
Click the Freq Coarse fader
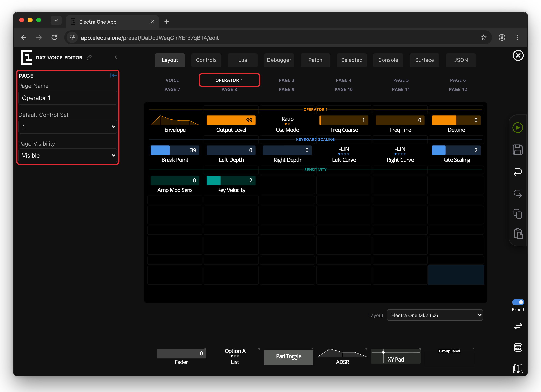(344, 120)
